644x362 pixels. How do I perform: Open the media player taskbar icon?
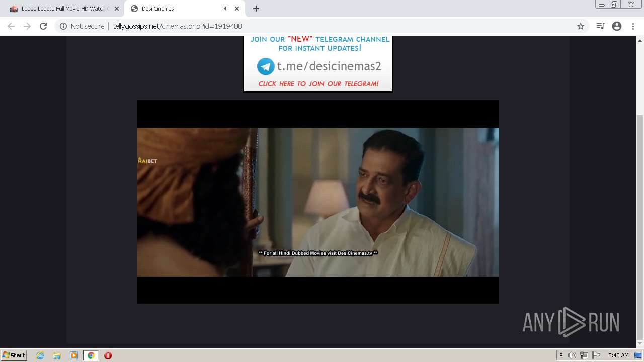tap(74, 355)
